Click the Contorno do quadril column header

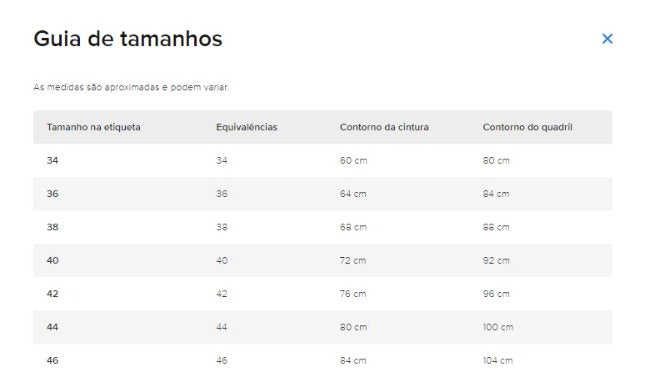(x=527, y=127)
